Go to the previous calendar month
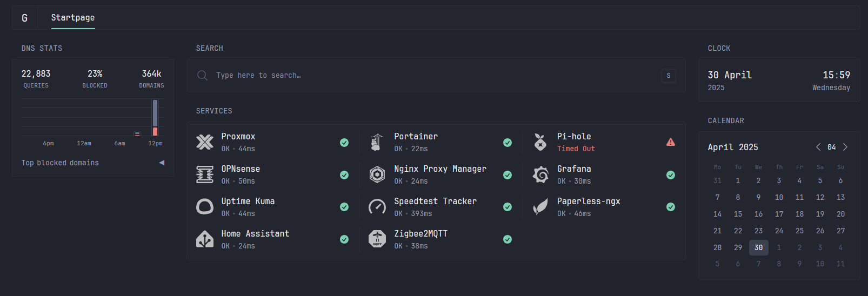Viewport: 868px width, 296px height. 818,147
